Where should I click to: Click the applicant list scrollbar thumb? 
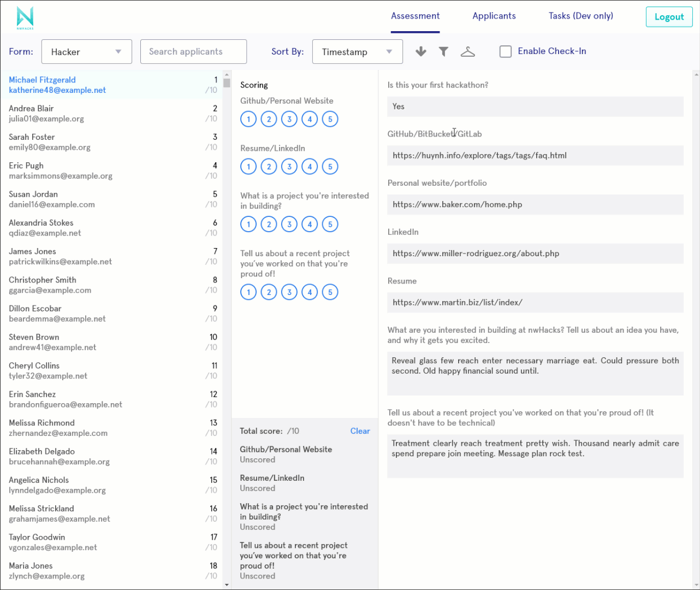point(227,83)
